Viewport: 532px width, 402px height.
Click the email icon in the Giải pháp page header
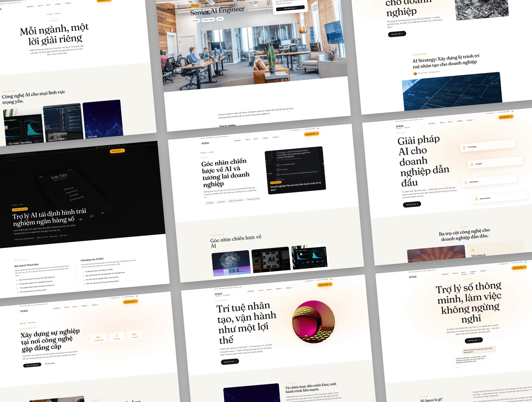486,114
